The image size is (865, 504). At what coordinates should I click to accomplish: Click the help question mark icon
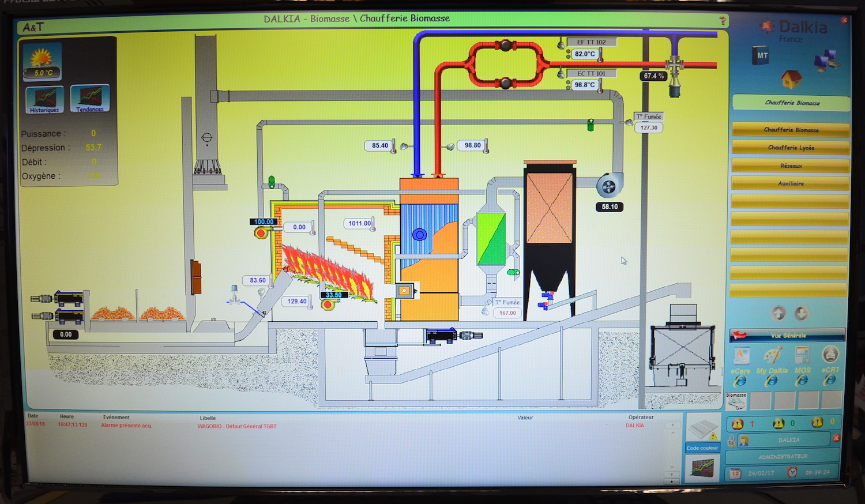coord(723,21)
